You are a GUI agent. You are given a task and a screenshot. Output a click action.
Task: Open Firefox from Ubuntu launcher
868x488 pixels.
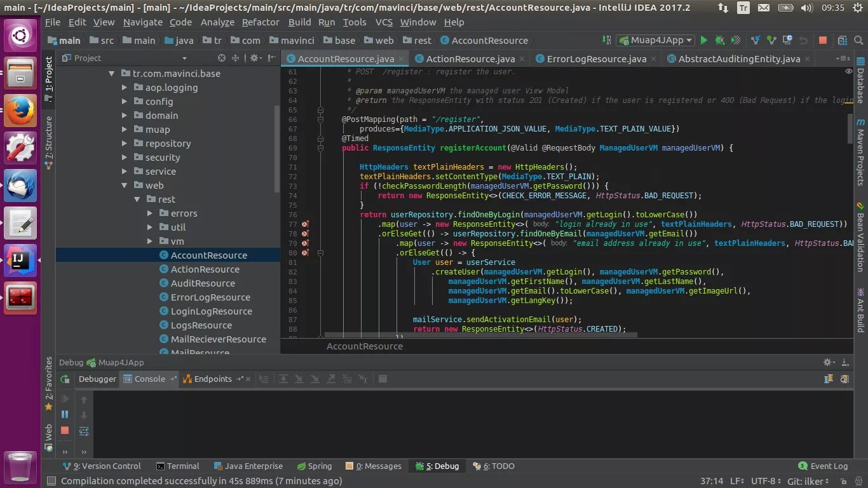click(21, 111)
